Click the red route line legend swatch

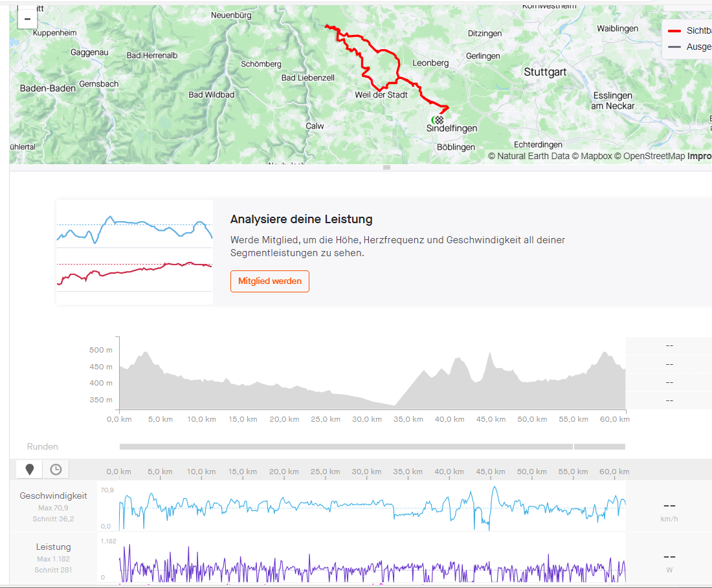point(674,30)
